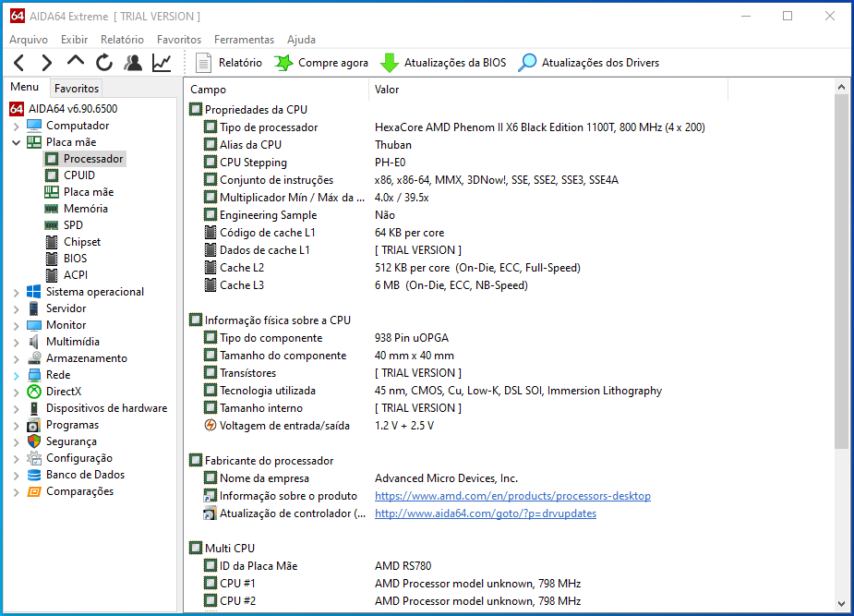
Task: Click the Campo column header
Action: coord(277,90)
